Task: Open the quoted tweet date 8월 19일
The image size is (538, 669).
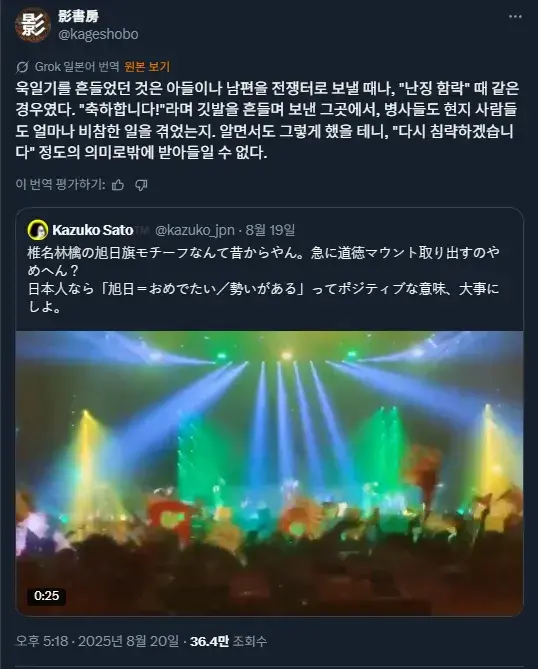Action: tap(270, 230)
